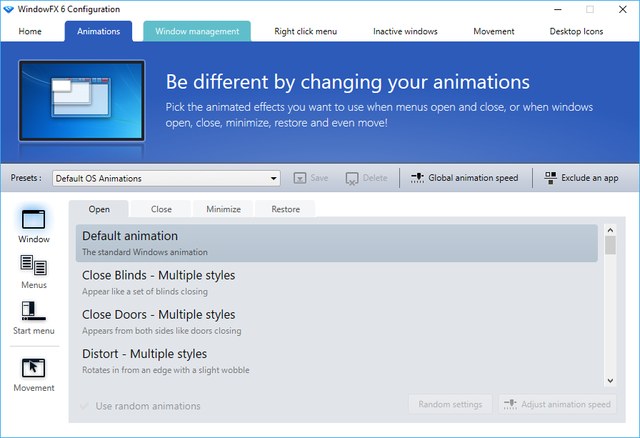Screen dimensions: 640x438
Task: Select the Open animation sub-tab
Action: [99, 209]
